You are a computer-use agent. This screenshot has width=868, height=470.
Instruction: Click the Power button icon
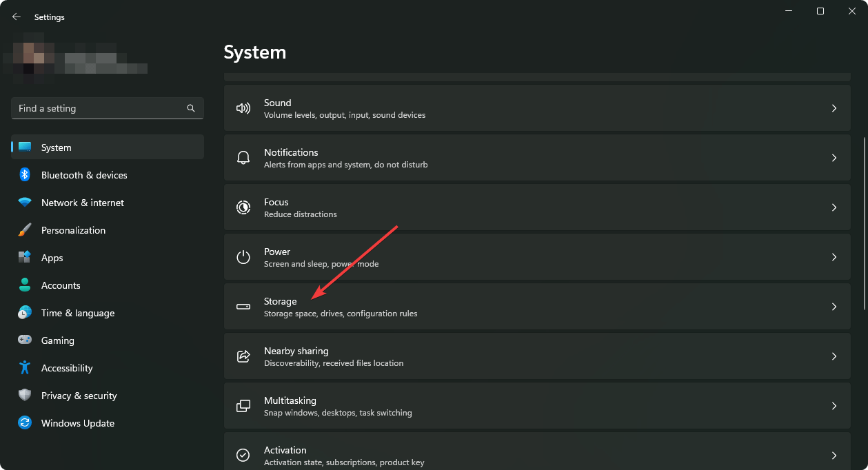[243, 257]
